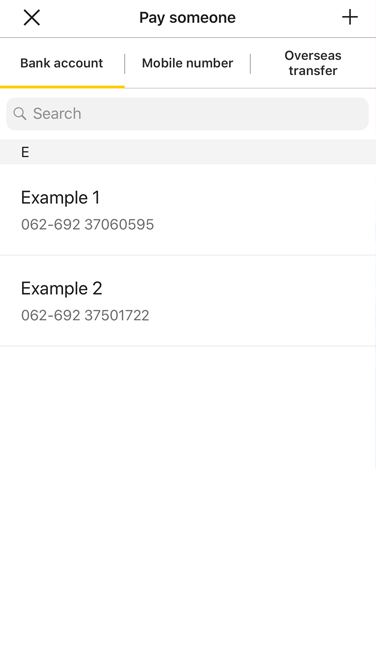Click the Pay someone title
This screenshot has width=376, height=650.
coord(187,18)
